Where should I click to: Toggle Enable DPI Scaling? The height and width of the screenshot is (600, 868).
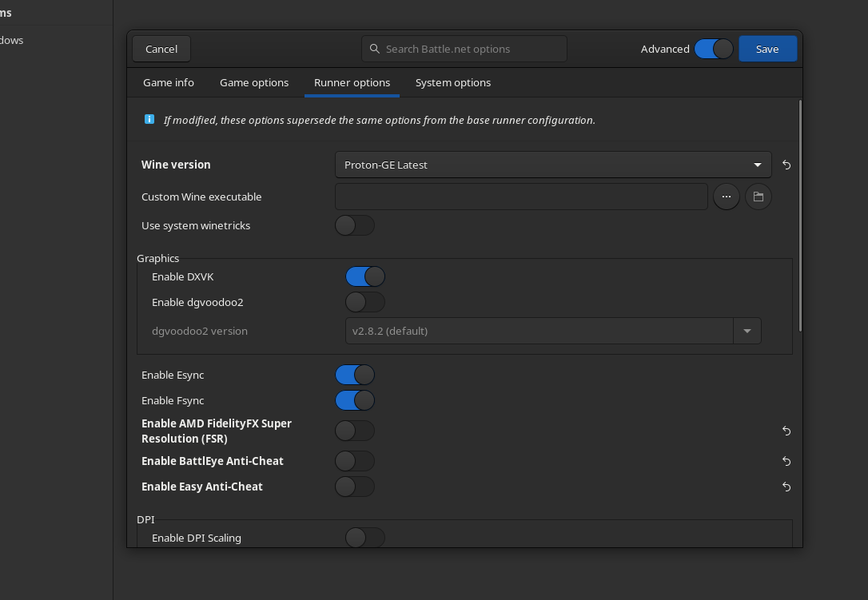click(365, 538)
